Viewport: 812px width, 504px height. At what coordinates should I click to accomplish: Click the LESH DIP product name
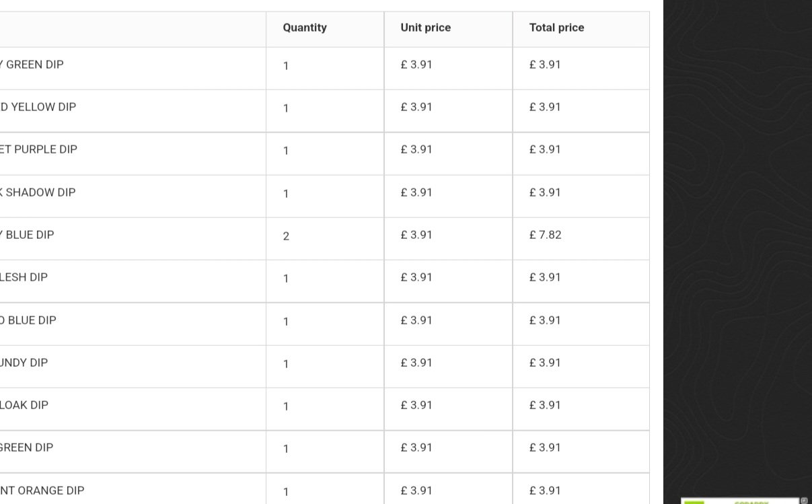pos(24,277)
